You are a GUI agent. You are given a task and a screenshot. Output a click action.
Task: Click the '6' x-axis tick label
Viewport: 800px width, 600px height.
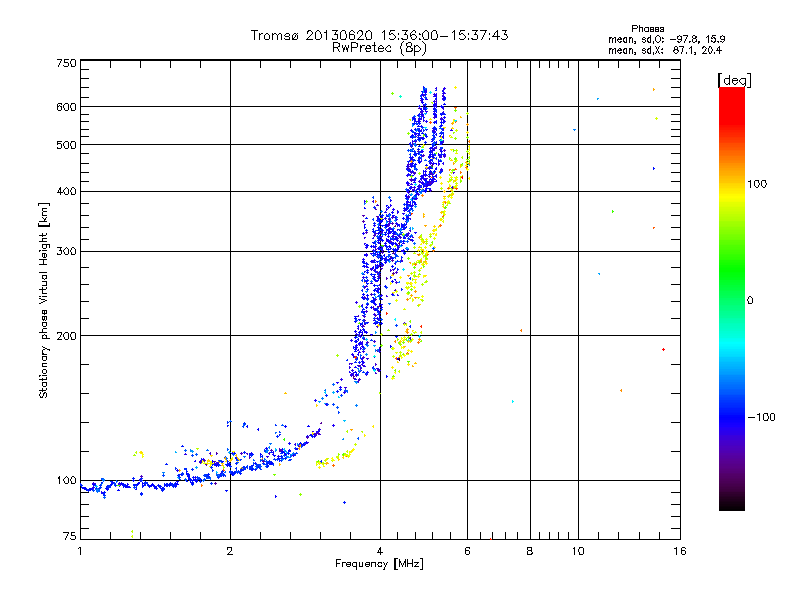[x=467, y=551]
